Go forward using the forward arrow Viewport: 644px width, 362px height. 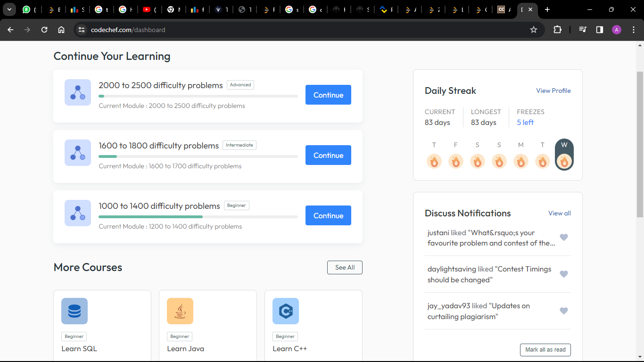(27, 30)
